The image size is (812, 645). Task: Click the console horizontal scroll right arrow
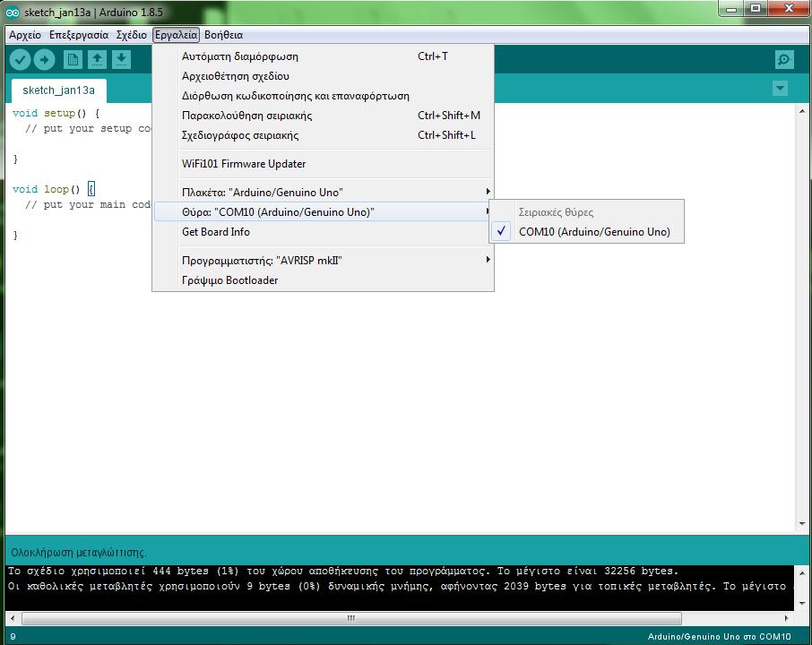coord(787,619)
